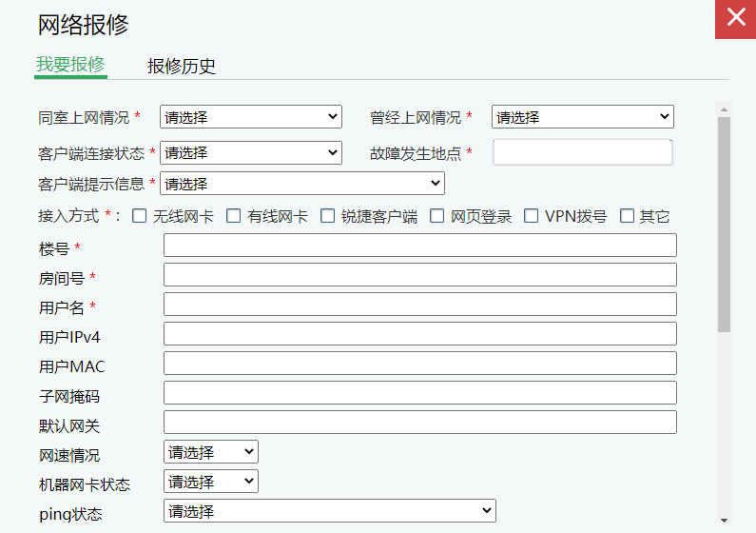This screenshot has height=533, width=756.
Task: Click into the 房间号 text field
Action: (420, 274)
